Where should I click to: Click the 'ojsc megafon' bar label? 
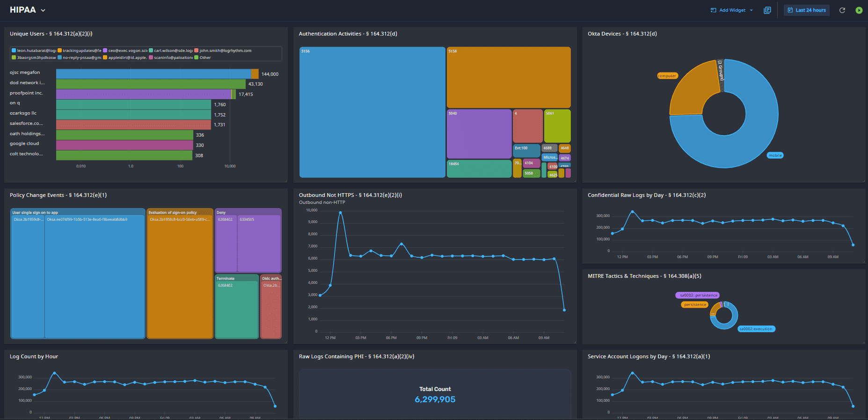pyautogui.click(x=25, y=72)
